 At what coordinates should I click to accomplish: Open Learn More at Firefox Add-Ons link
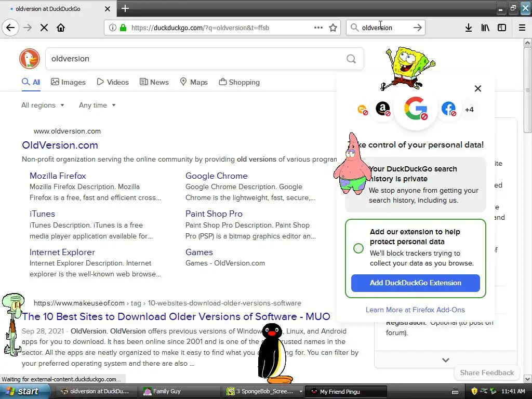pos(415,310)
